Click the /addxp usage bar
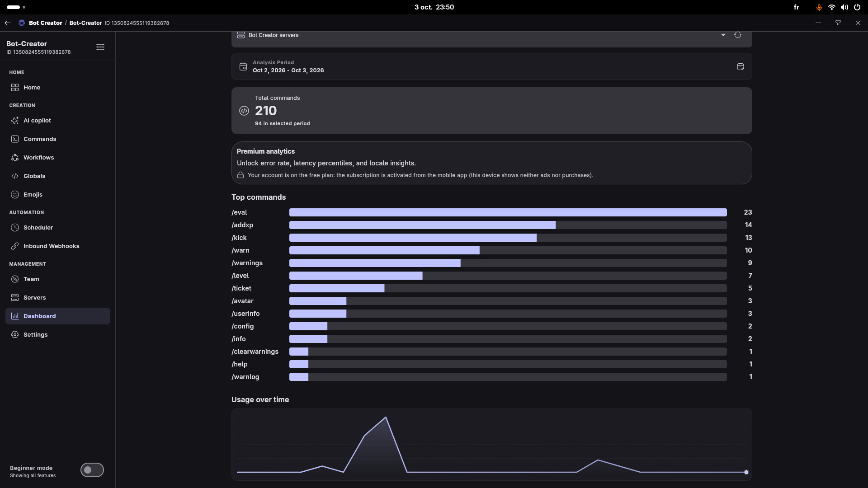This screenshot has height=488, width=868. click(508, 225)
